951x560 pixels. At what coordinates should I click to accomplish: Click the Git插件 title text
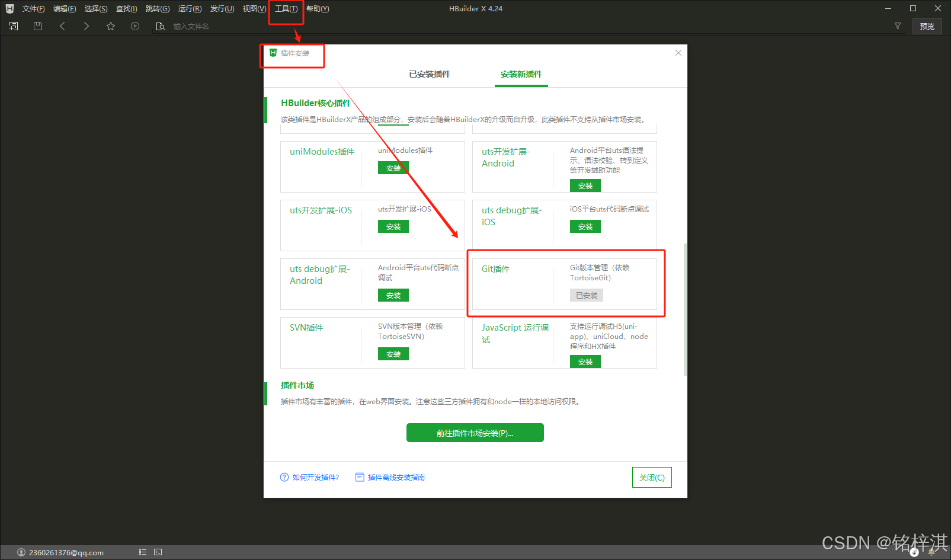coord(495,269)
